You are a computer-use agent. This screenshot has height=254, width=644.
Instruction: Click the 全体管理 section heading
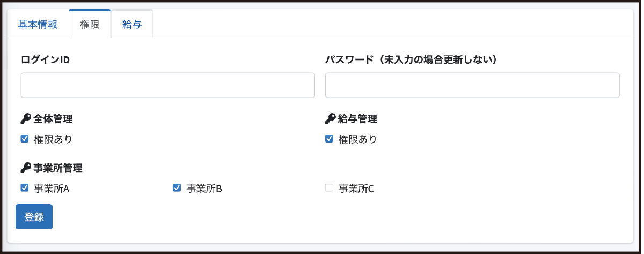pyautogui.click(x=53, y=119)
